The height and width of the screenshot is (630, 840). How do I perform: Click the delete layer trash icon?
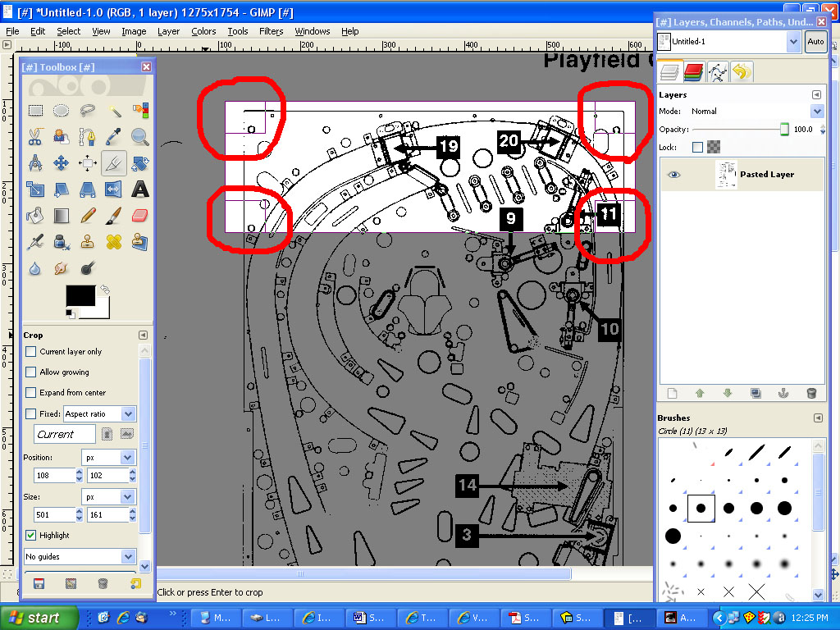[x=811, y=394]
